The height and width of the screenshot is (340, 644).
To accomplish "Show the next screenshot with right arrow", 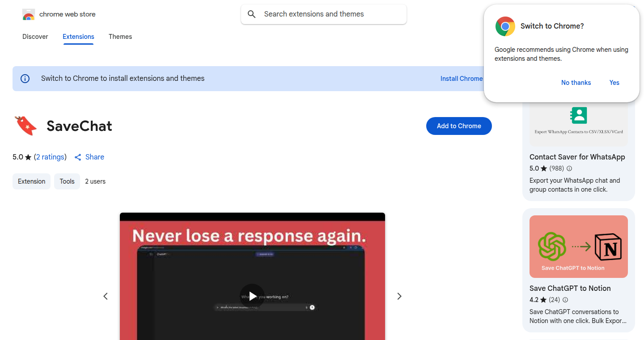I will (399, 296).
